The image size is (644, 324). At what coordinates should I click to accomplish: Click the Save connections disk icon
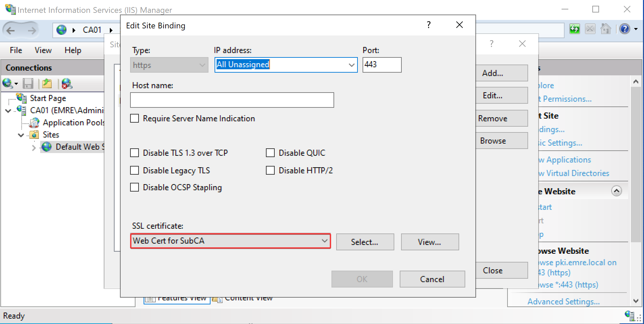pos(28,83)
